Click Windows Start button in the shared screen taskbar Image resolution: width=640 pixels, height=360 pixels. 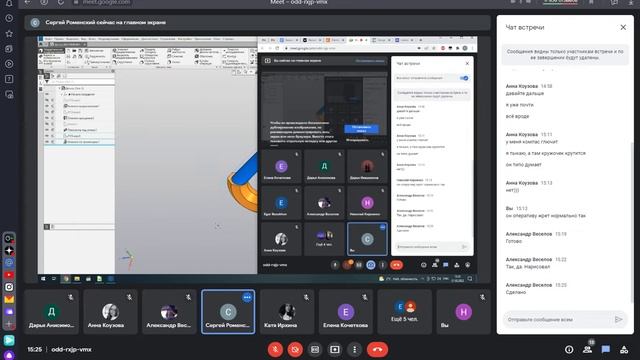point(43,279)
